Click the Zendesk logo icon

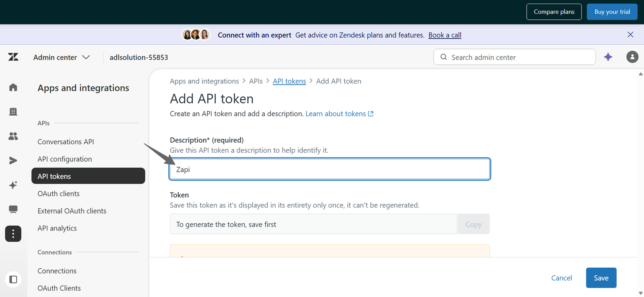click(x=13, y=57)
